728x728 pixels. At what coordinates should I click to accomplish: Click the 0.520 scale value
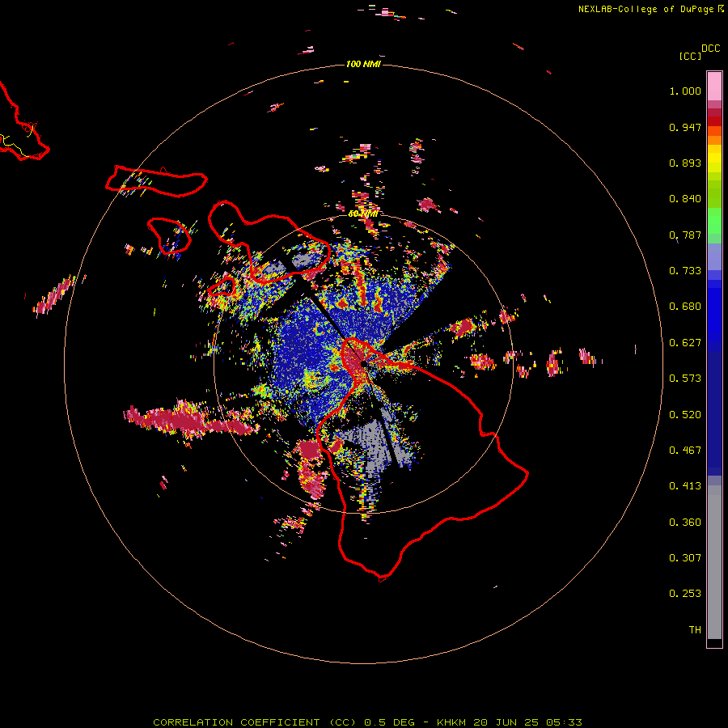pyautogui.click(x=685, y=415)
